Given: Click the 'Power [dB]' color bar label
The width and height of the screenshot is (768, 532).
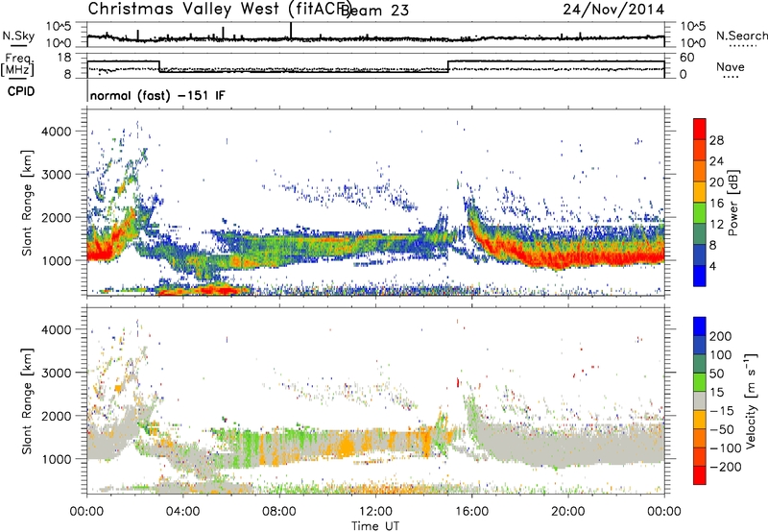Looking at the screenshot, I should click(733, 203).
